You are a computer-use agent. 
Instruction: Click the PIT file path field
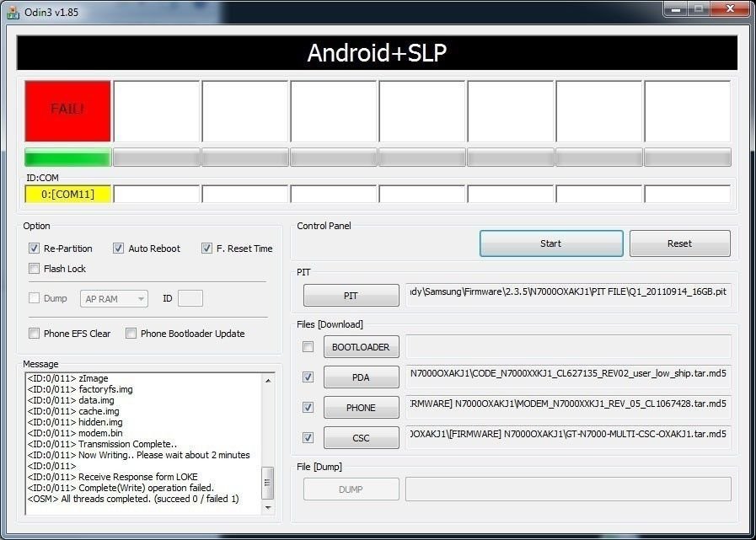(568, 295)
